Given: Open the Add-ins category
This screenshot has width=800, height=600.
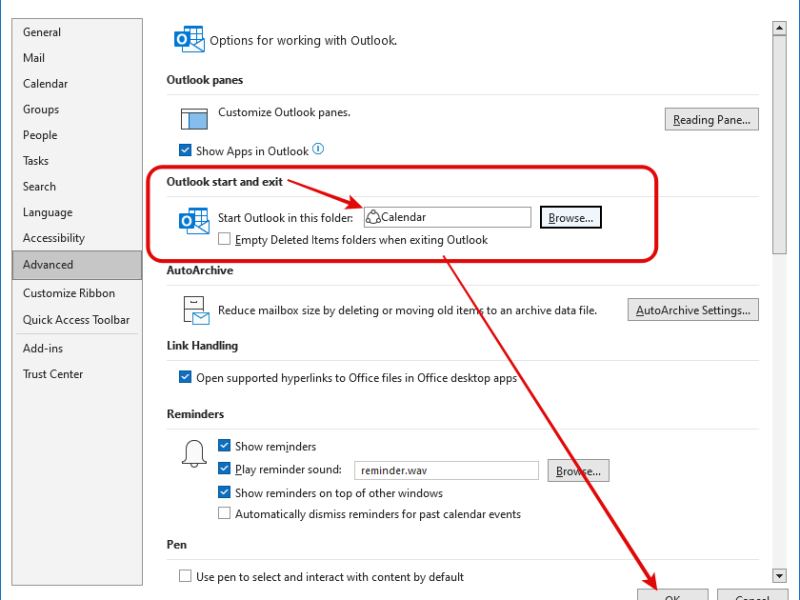Looking at the screenshot, I should pos(77,348).
